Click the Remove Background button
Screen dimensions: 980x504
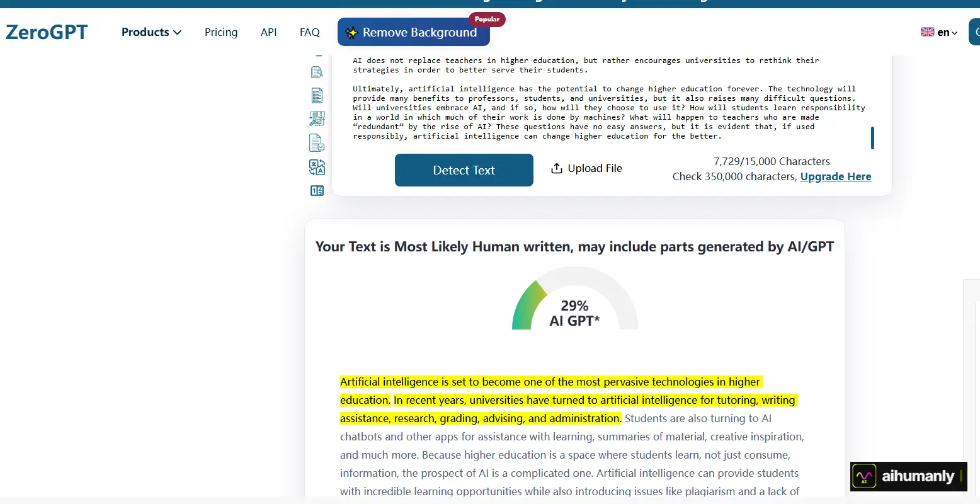pyautogui.click(x=414, y=32)
